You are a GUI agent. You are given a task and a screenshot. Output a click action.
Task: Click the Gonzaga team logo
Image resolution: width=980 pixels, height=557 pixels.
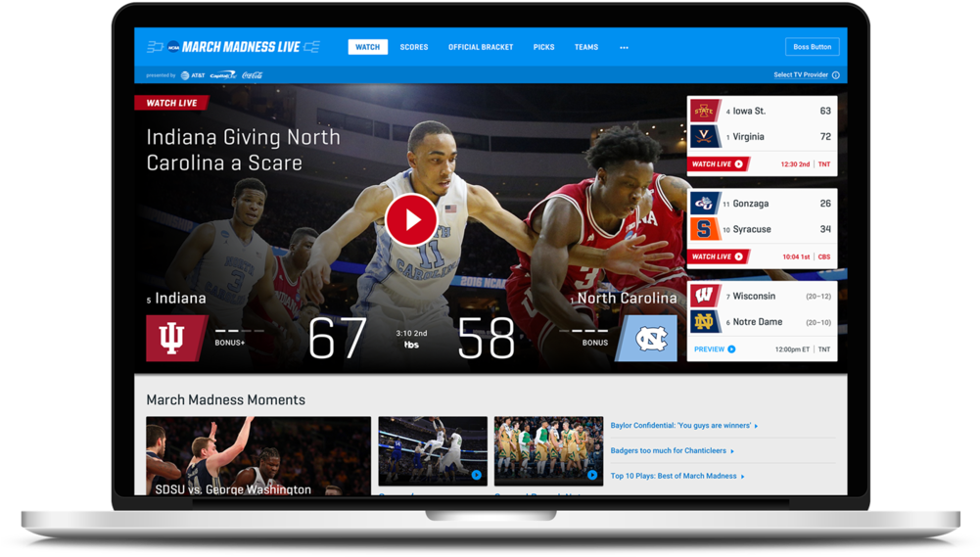(x=704, y=204)
